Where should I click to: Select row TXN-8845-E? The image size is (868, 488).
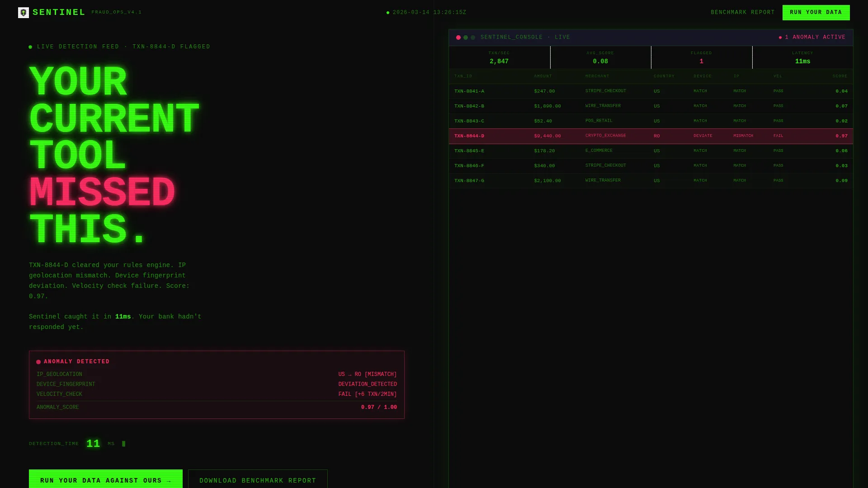(x=651, y=151)
